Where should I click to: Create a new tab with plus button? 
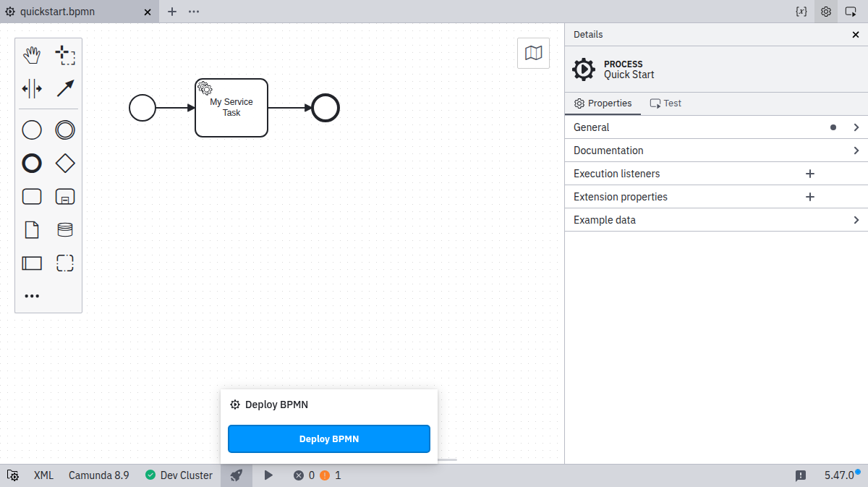(172, 12)
